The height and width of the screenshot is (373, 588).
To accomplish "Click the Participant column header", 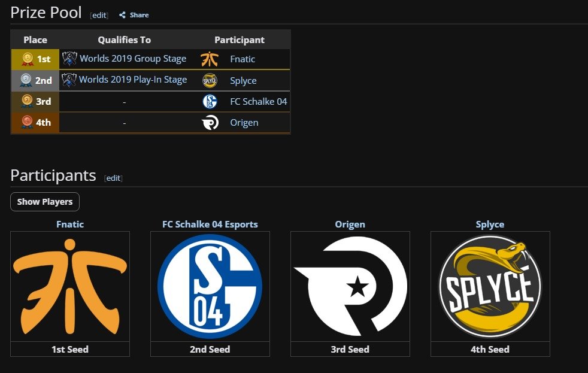I will [x=240, y=40].
